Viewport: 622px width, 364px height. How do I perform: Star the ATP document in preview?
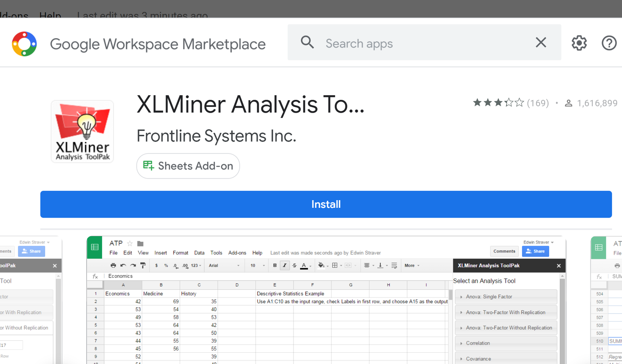click(130, 244)
